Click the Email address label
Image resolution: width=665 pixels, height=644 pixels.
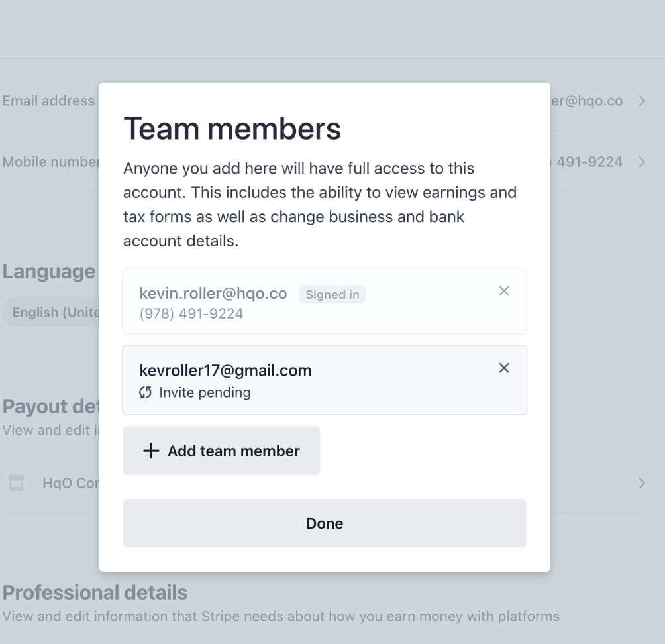point(48,101)
